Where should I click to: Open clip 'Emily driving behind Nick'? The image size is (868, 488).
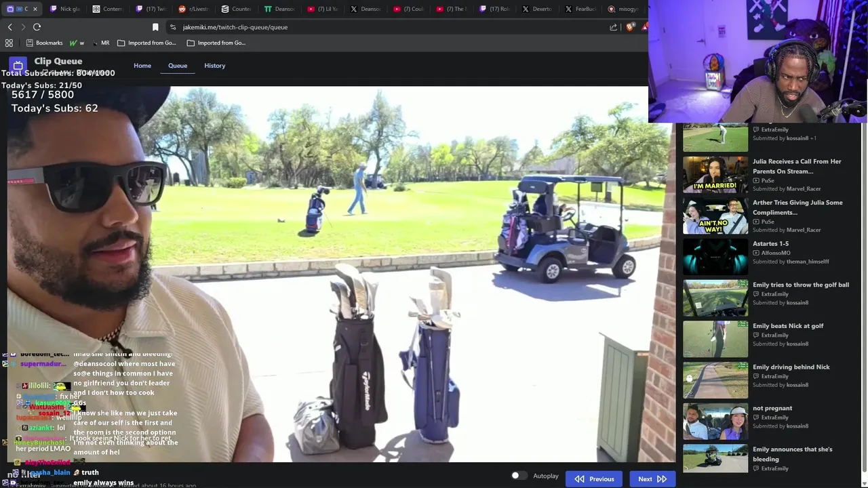pos(791,367)
